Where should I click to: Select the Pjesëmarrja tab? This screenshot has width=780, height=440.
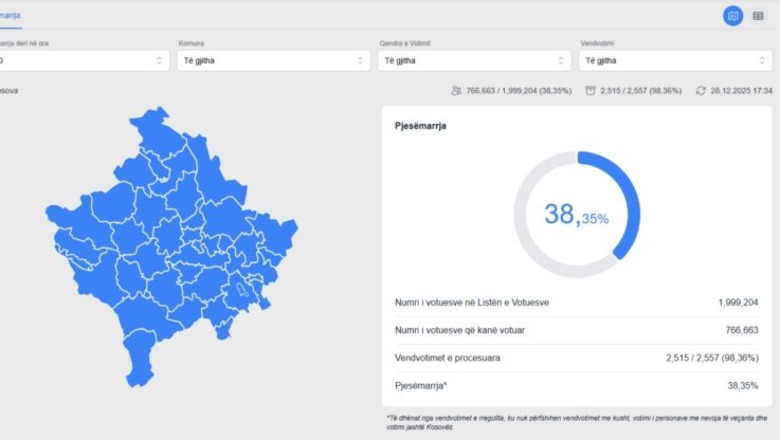[x=10, y=15]
